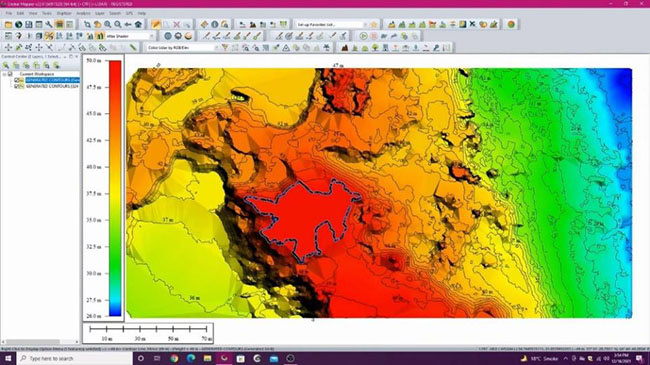Click the Zoom Out magnifier
Image resolution: width=650 pixels, height=365 pixels.
(x=118, y=24)
